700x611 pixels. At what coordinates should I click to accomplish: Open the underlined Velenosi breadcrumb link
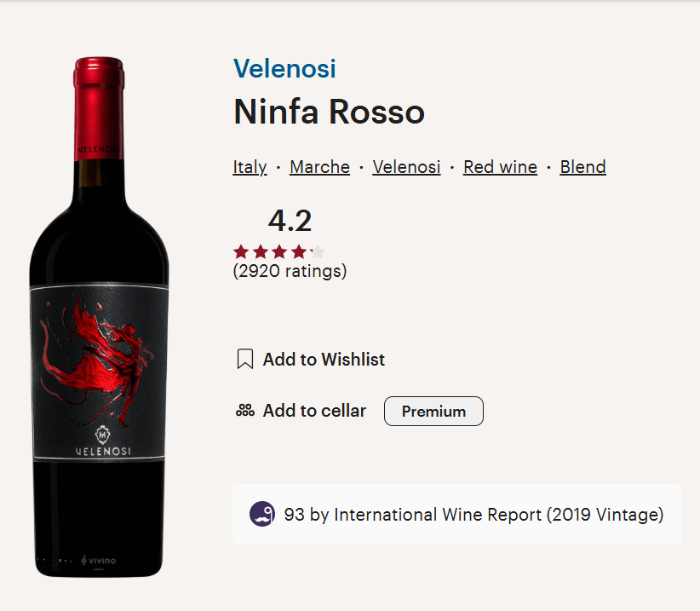[x=406, y=167]
